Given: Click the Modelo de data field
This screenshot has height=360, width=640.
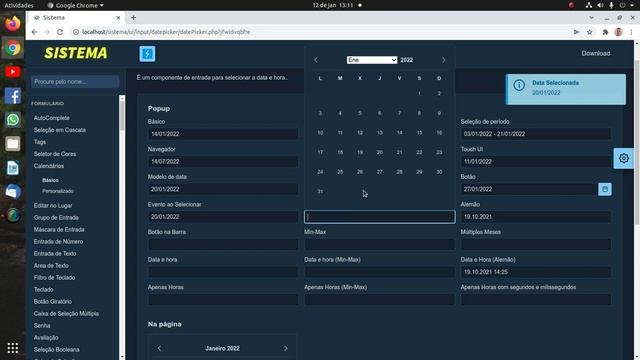Looking at the screenshot, I should point(223,189).
